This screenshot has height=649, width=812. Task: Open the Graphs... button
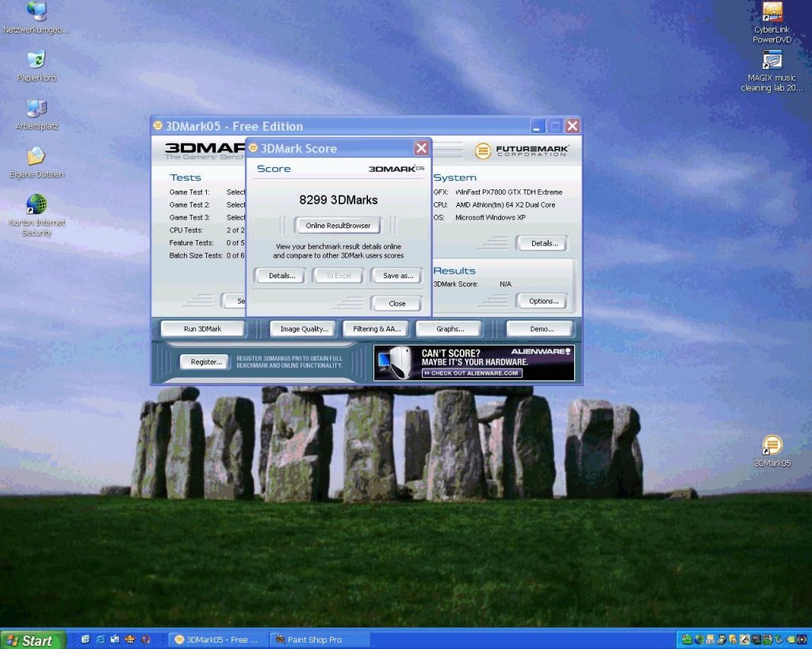[x=450, y=329]
